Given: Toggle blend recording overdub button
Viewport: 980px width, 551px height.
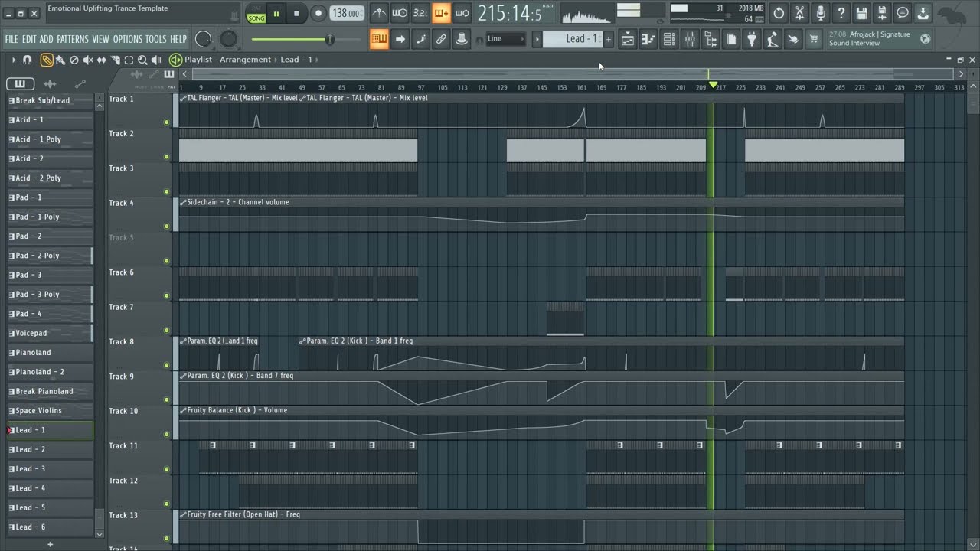Looking at the screenshot, I should pos(441,13).
